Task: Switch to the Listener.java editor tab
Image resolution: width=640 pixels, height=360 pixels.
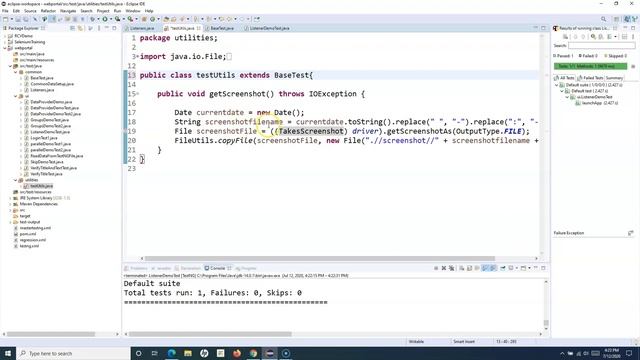Action: pyautogui.click(x=142, y=28)
